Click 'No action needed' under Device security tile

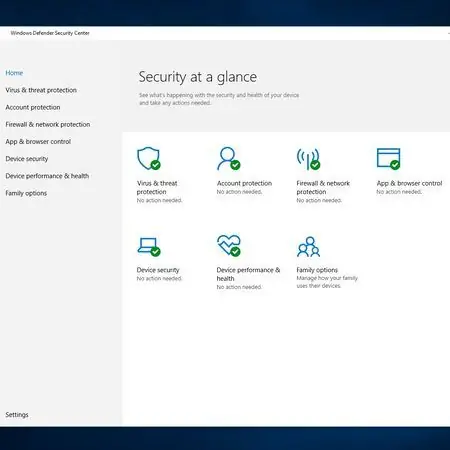click(159, 278)
